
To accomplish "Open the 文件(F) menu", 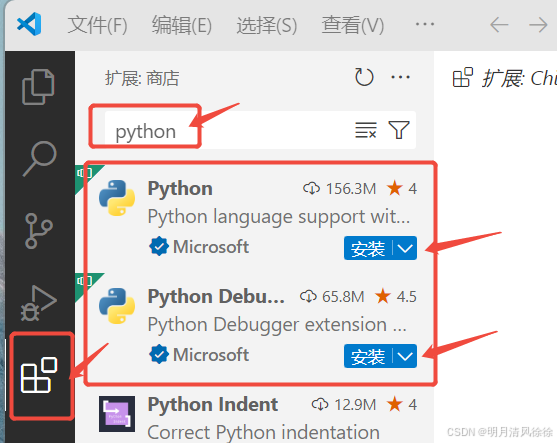I will (x=97, y=25).
